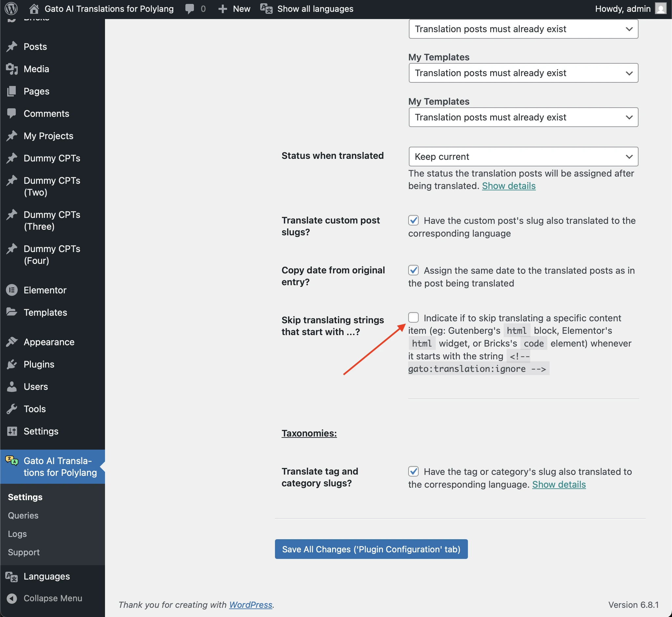Uncheck translate custom post slugs option
The width and height of the screenshot is (672, 617).
tap(414, 220)
